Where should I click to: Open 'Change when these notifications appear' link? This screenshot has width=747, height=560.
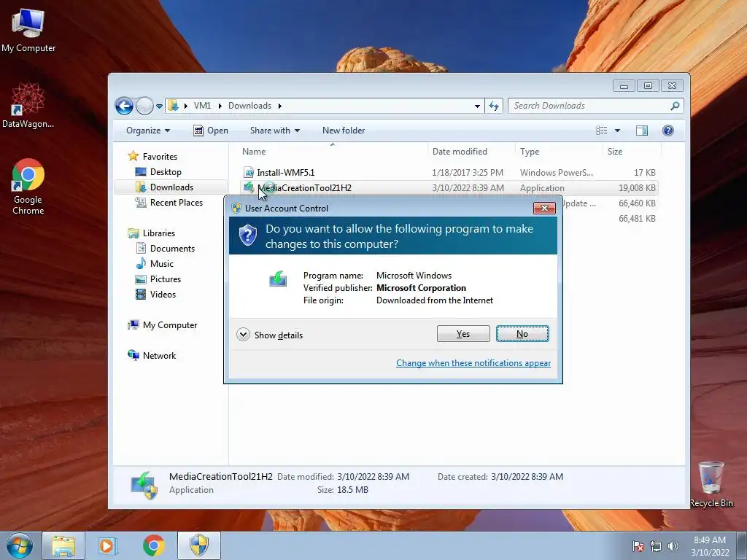pyautogui.click(x=473, y=363)
